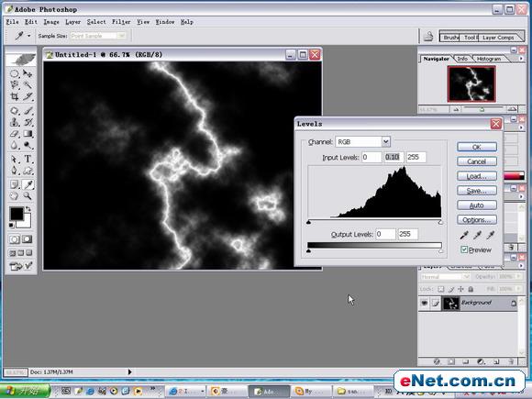Select the Crop tool

(15, 96)
